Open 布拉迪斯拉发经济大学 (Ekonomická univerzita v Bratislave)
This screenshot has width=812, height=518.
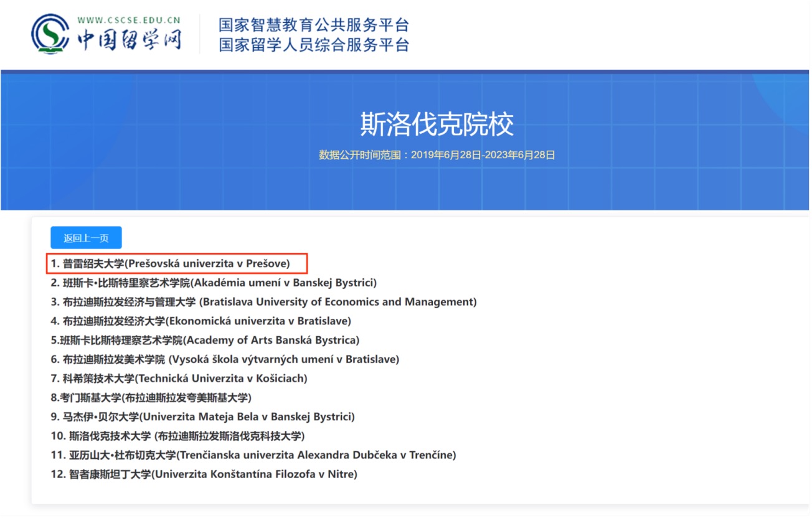(x=201, y=321)
